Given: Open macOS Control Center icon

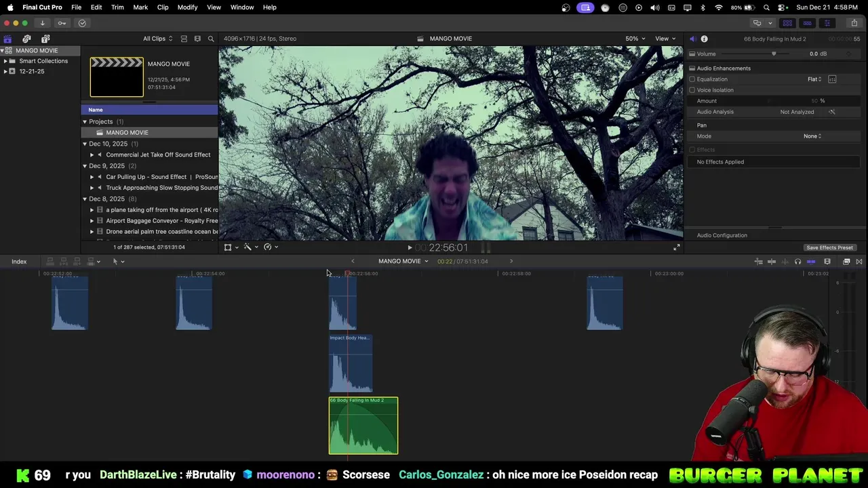Looking at the screenshot, I should [782, 7].
